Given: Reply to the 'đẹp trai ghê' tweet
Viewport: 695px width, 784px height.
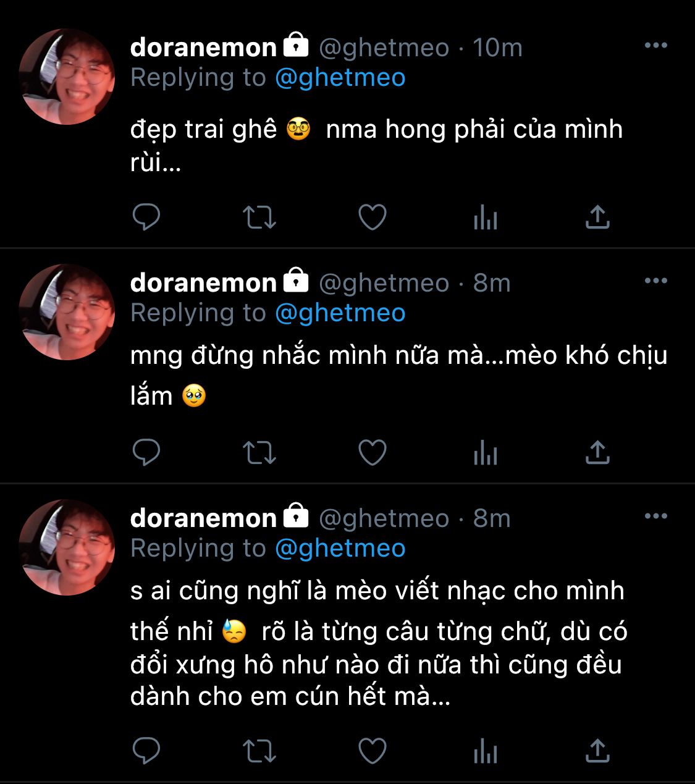Looking at the screenshot, I should tap(146, 217).
